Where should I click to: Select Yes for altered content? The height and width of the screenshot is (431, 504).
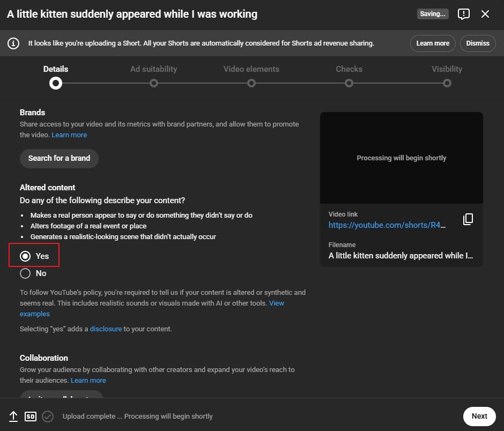click(x=25, y=256)
